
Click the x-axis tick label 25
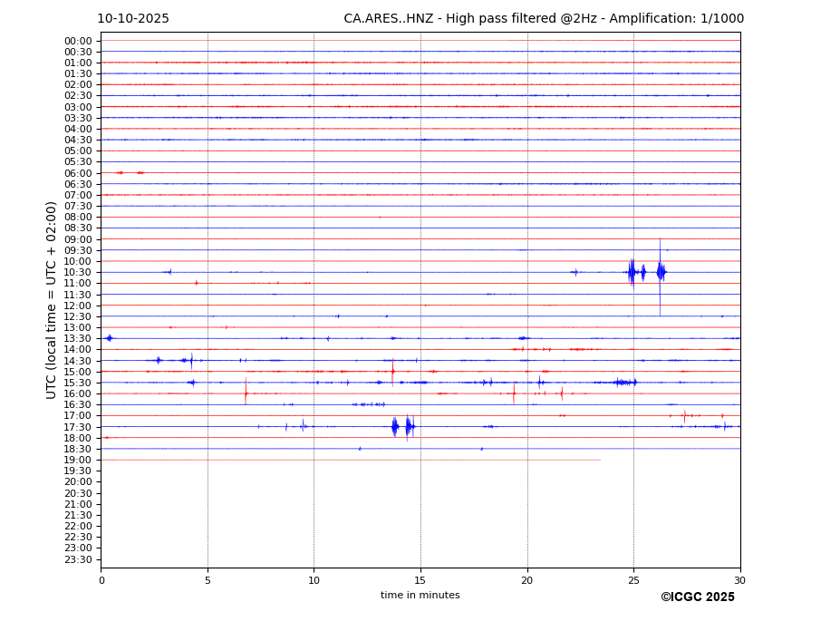tap(633, 581)
